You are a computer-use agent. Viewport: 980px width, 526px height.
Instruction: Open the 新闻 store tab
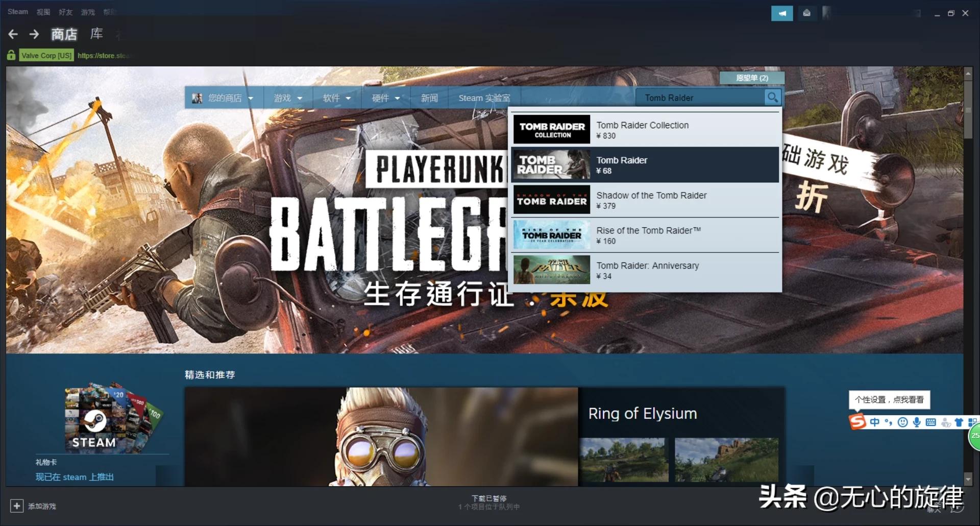429,98
